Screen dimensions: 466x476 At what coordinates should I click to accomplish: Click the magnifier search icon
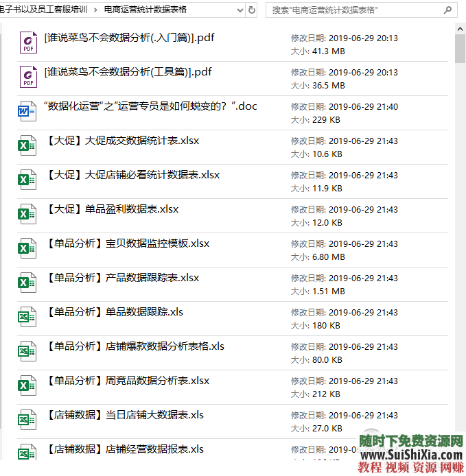pos(447,10)
